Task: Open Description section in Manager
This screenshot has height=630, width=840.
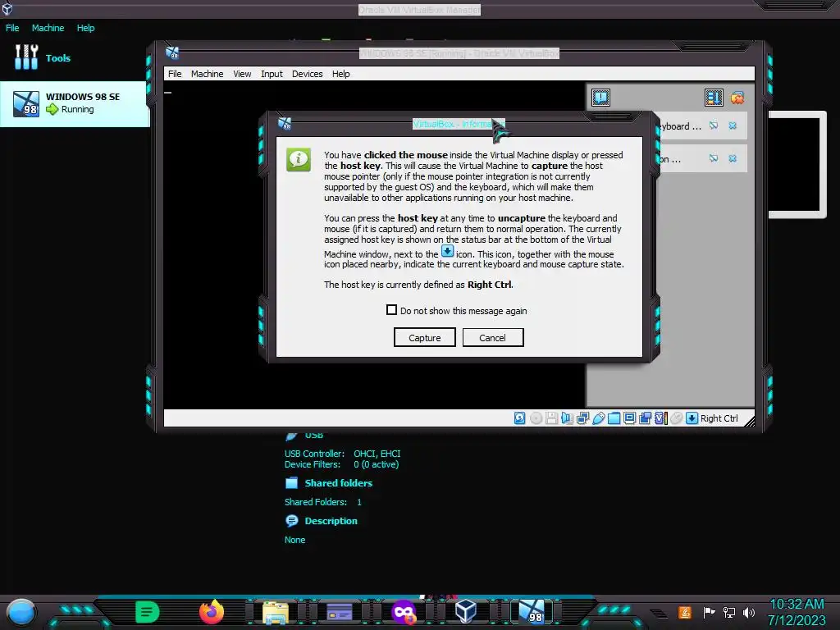Action: [x=331, y=521]
